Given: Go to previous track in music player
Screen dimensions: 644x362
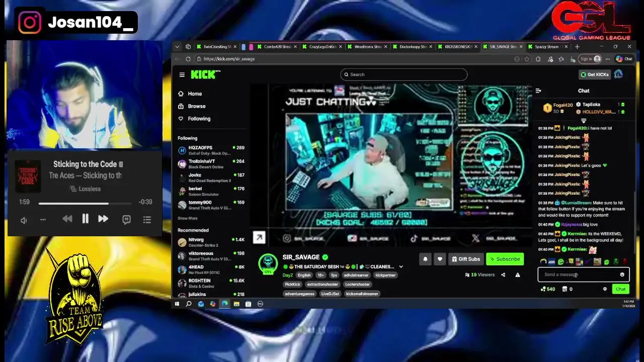Looking at the screenshot, I should (67, 219).
